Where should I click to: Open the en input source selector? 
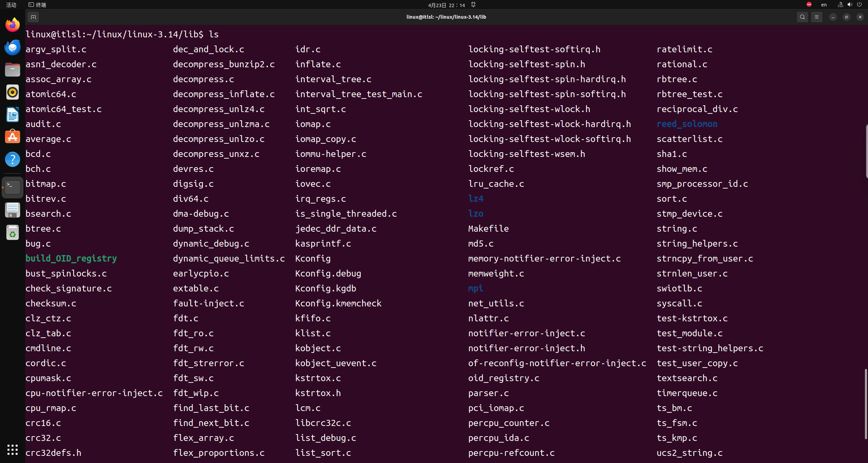point(824,5)
